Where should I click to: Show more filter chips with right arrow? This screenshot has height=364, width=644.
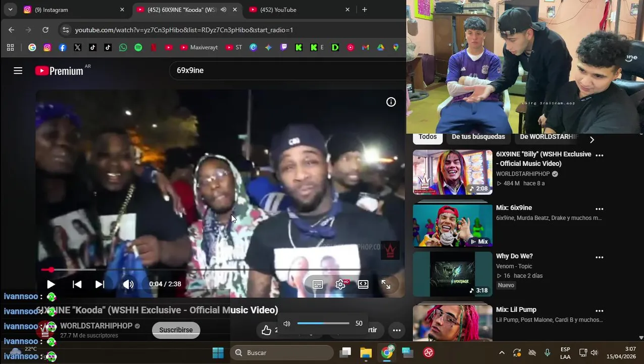(x=592, y=140)
